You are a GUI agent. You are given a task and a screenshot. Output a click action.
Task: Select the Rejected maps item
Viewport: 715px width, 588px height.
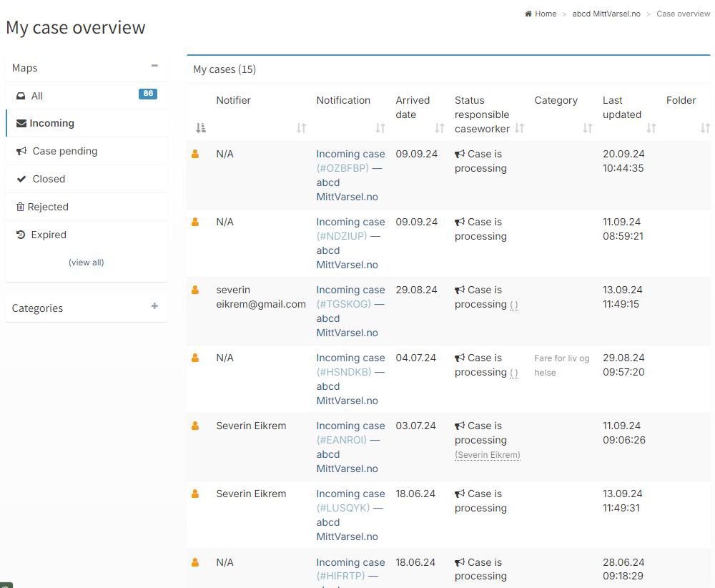pos(87,207)
